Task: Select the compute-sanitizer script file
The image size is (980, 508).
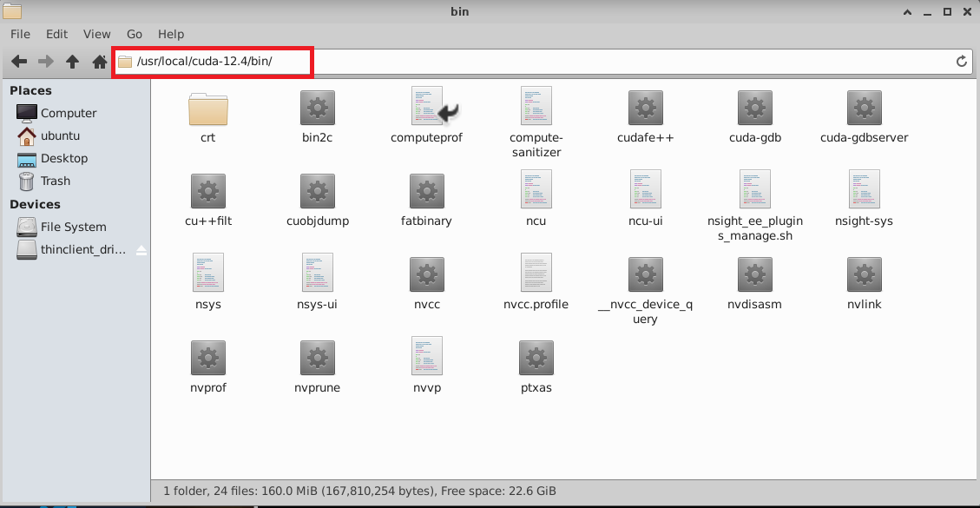Action: pyautogui.click(x=536, y=106)
